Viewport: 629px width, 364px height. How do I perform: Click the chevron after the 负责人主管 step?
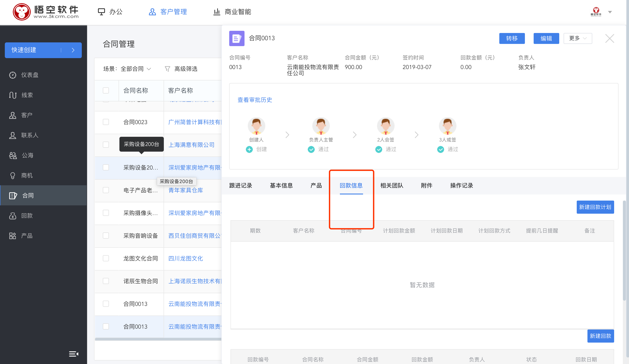pyautogui.click(x=355, y=135)
